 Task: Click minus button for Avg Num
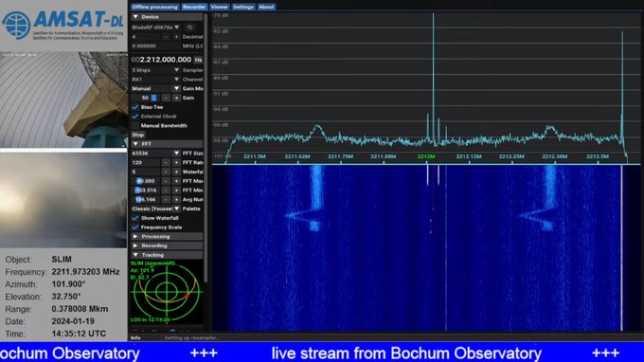[x=166, y=200]
